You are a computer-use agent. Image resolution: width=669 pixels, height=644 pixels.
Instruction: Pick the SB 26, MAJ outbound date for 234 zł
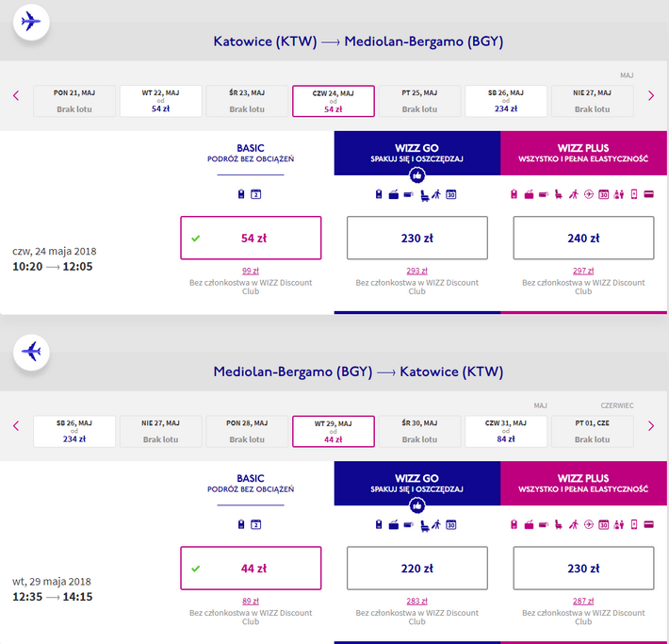point(506,101)
